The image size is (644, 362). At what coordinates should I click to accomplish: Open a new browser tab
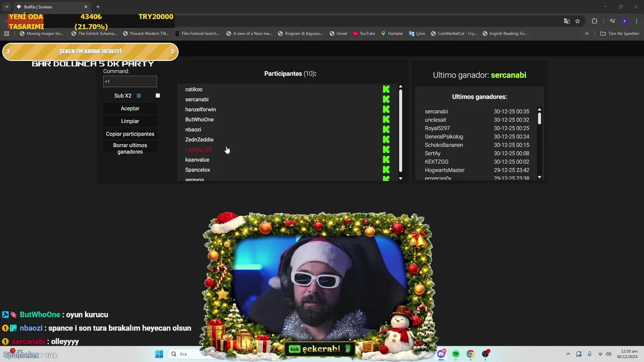click(x=98, y=7)
